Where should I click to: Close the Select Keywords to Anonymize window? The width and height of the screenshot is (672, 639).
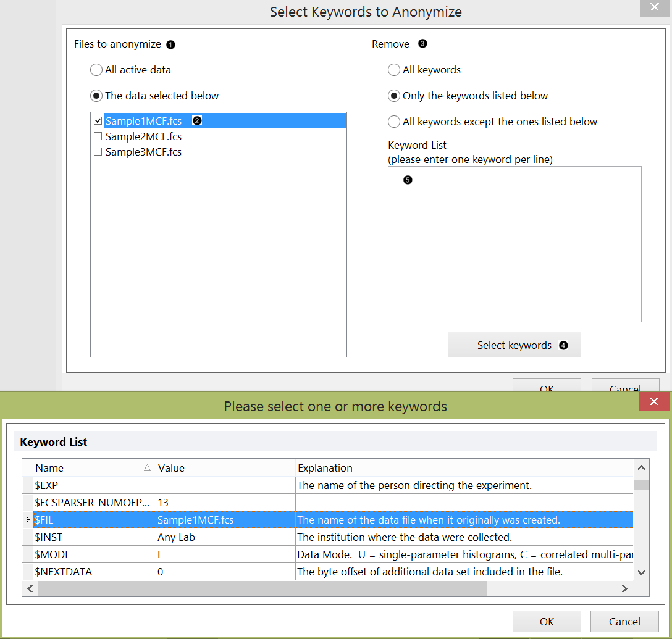(x=655, y=7)
